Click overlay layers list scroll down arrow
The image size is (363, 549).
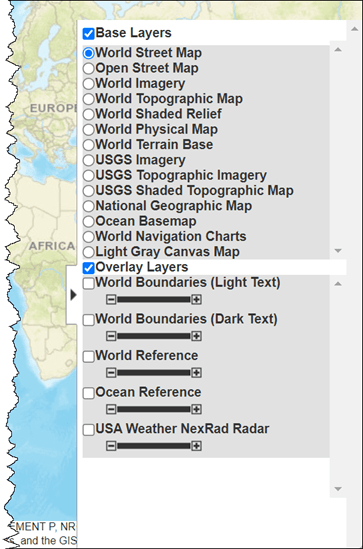click(338, 489)
